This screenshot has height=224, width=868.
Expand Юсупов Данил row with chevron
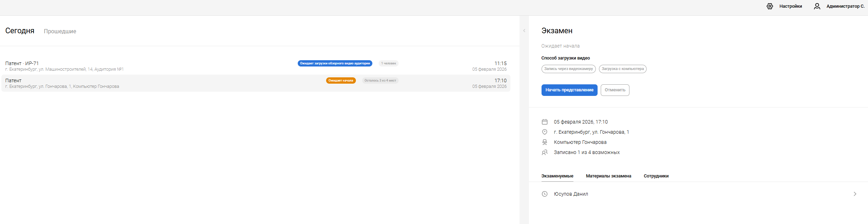(x=855, y=194)
